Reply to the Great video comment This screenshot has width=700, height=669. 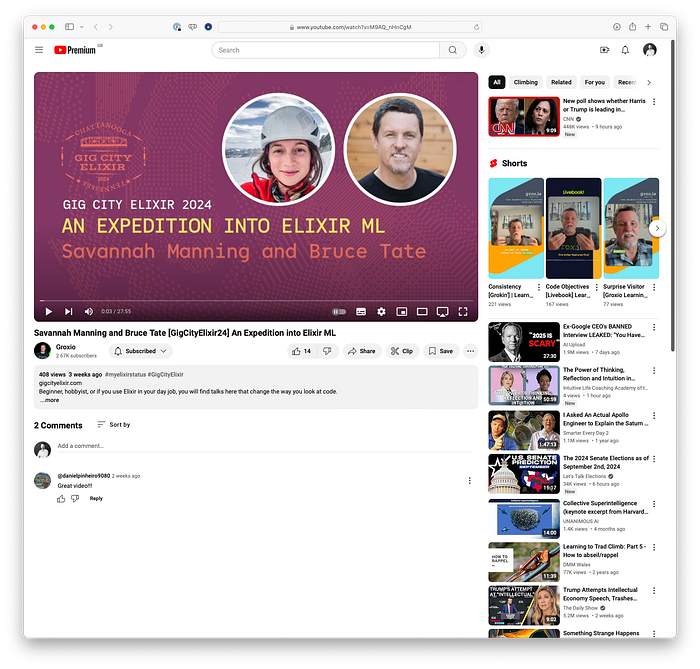[96, 499]
